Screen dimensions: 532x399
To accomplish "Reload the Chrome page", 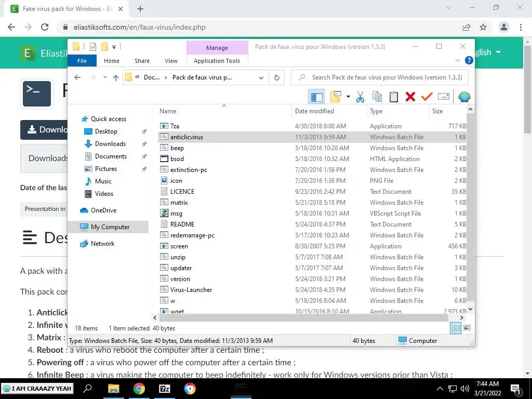I will coord(45,27).
